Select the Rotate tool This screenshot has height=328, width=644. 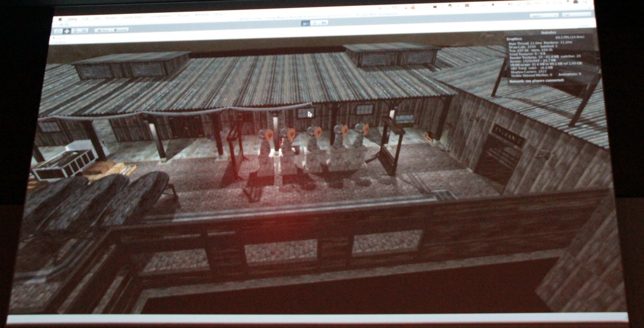[75, 31]
